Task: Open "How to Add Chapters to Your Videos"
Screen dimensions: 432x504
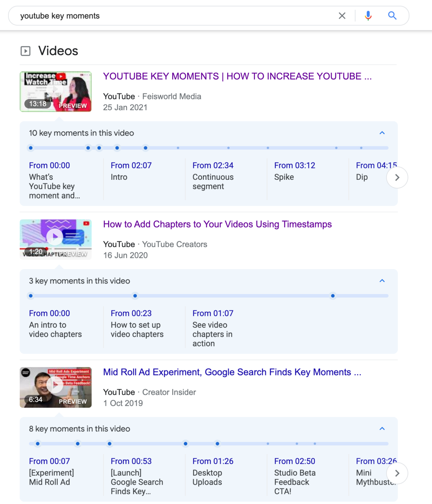Action: pos(217,224)
